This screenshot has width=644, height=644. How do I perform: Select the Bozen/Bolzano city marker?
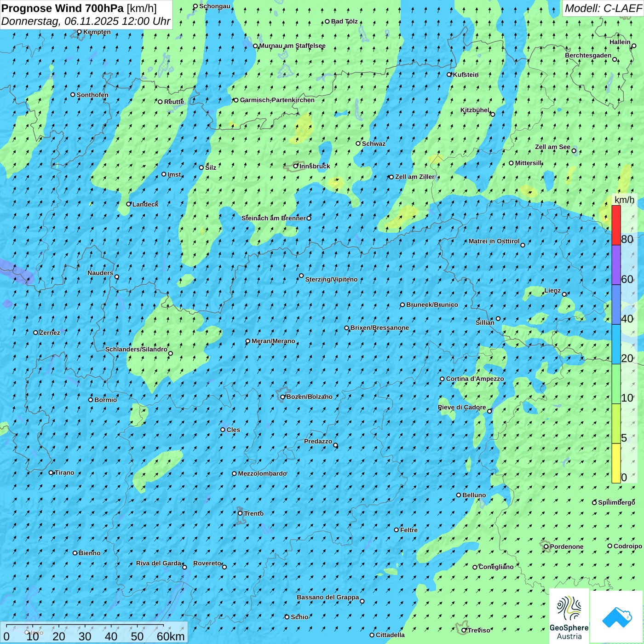(x=283, y=397)
